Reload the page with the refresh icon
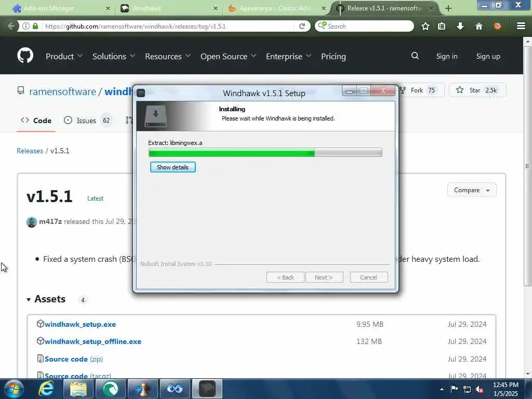Screen dimensions: 532x399 (x=302, y=26)
